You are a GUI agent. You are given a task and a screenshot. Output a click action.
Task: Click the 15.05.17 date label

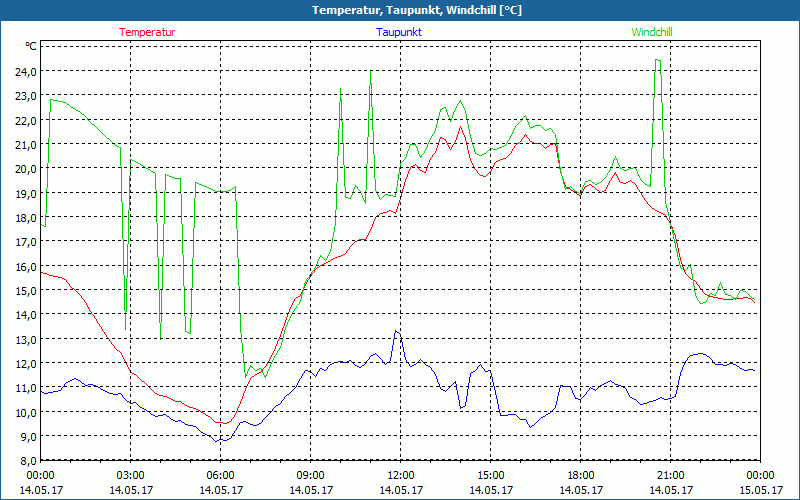click(761, 490)
